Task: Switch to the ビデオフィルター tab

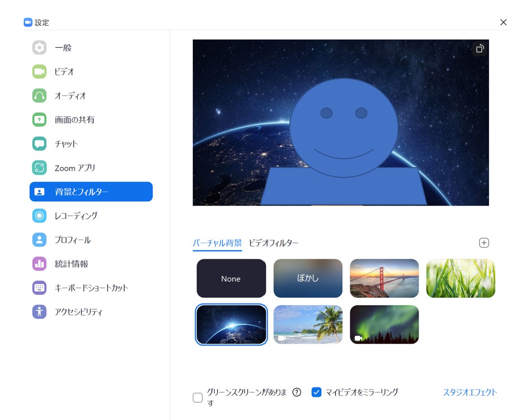Action: click(273, 243)
